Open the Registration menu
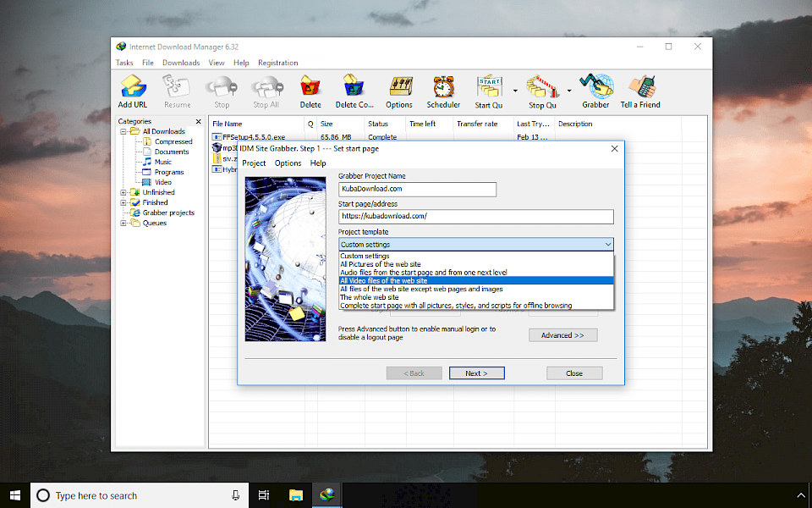This screenshot has width=812, height=508. (x=277, y=63)
